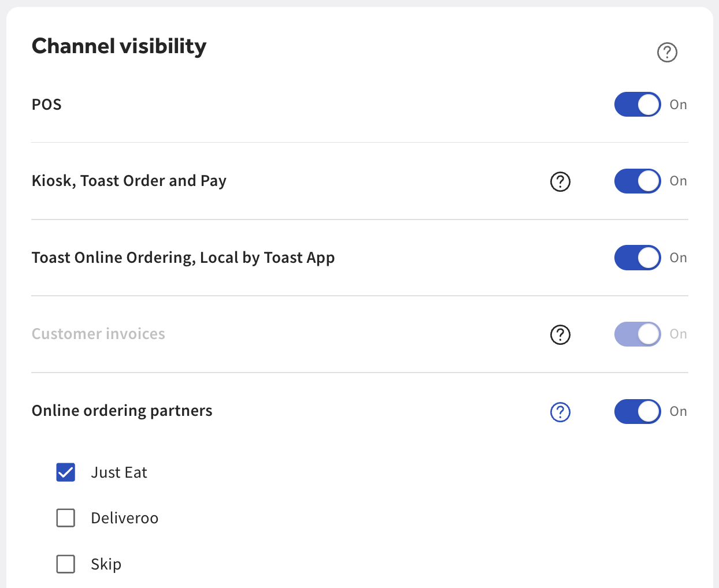Click the Toast Online Ordering row label
Viewport: 719px width, 588px height.
183,258
